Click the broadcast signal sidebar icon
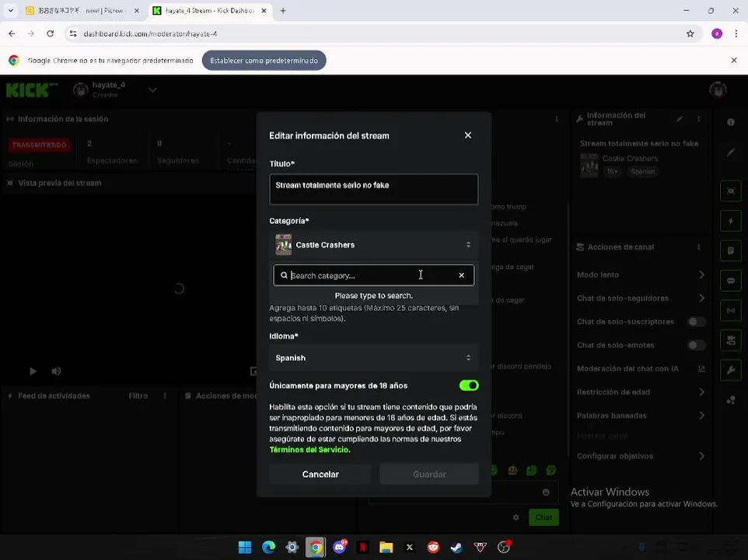The width and height of the screenshot is (748, 560). [730, 310]
